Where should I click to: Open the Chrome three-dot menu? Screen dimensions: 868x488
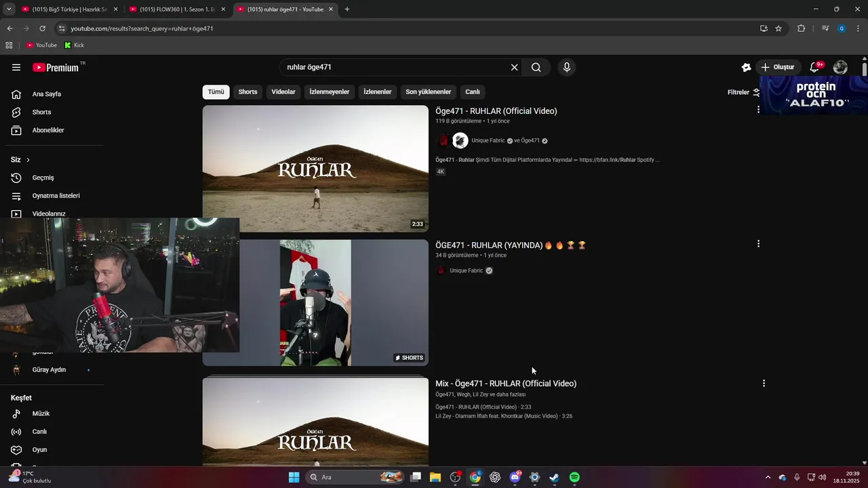coord(859,28)
